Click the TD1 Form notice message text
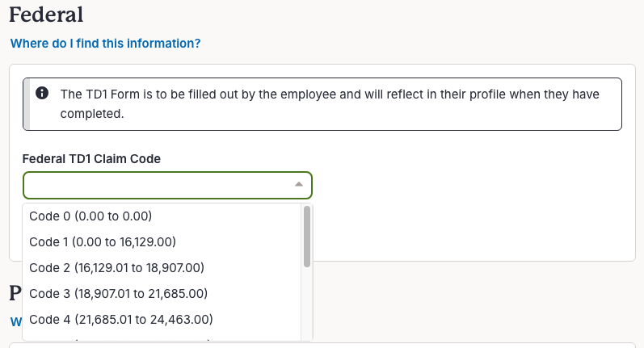Viewport: 644px width, 348px height. pyautogui.click(x=330, y=104)
